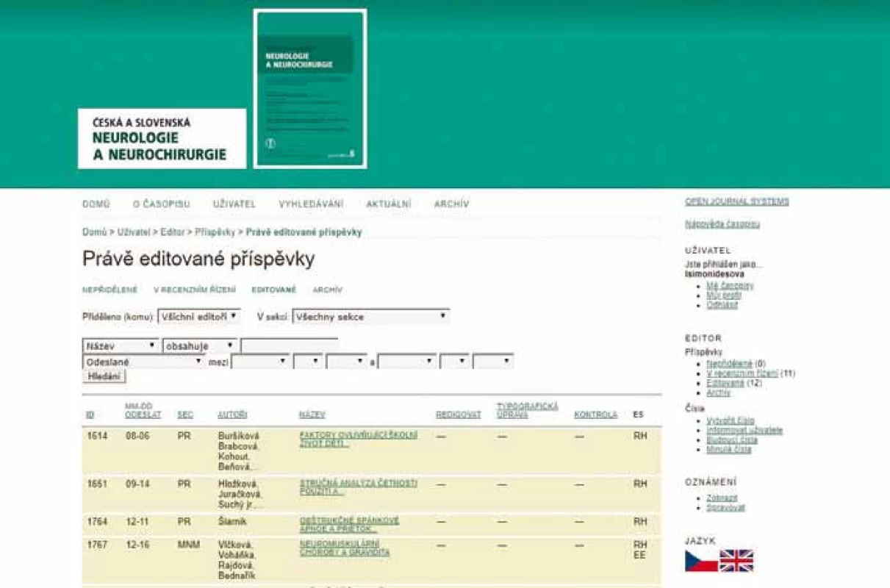Select username lsimonidesova in sidebar

click(x=714, y=274)
